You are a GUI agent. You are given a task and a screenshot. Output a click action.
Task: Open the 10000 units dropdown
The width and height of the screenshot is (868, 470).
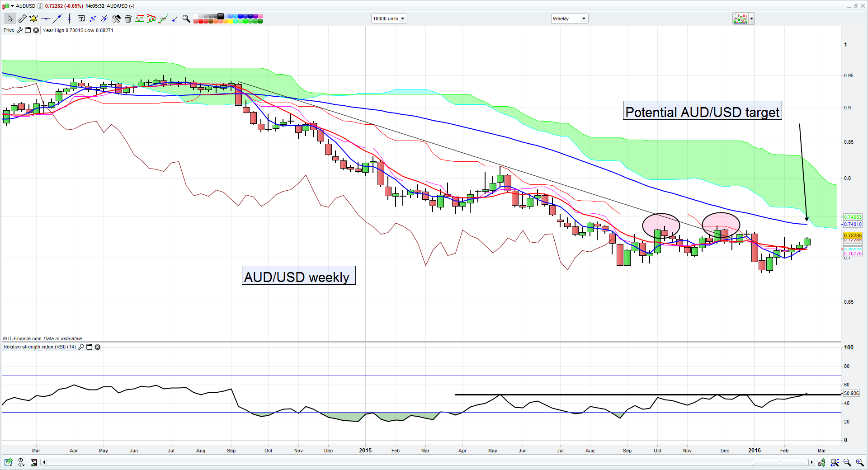[389, 19]
